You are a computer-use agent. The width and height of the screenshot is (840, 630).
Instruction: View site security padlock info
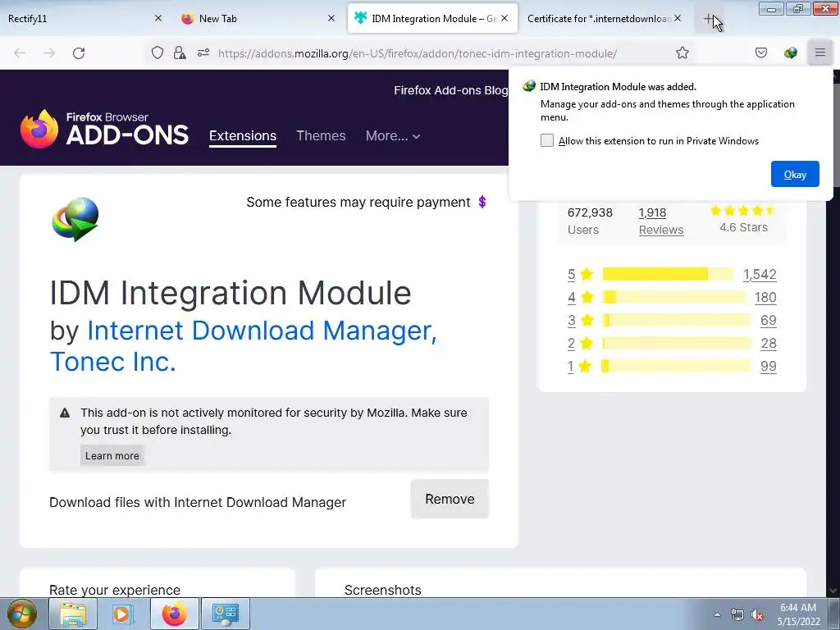(180, 52)
